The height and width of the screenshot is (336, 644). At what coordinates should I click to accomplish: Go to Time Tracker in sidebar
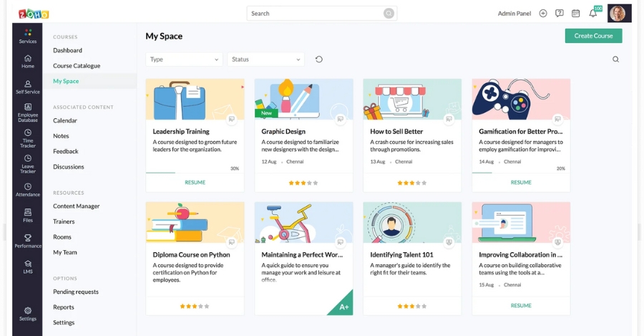point(27,136)
